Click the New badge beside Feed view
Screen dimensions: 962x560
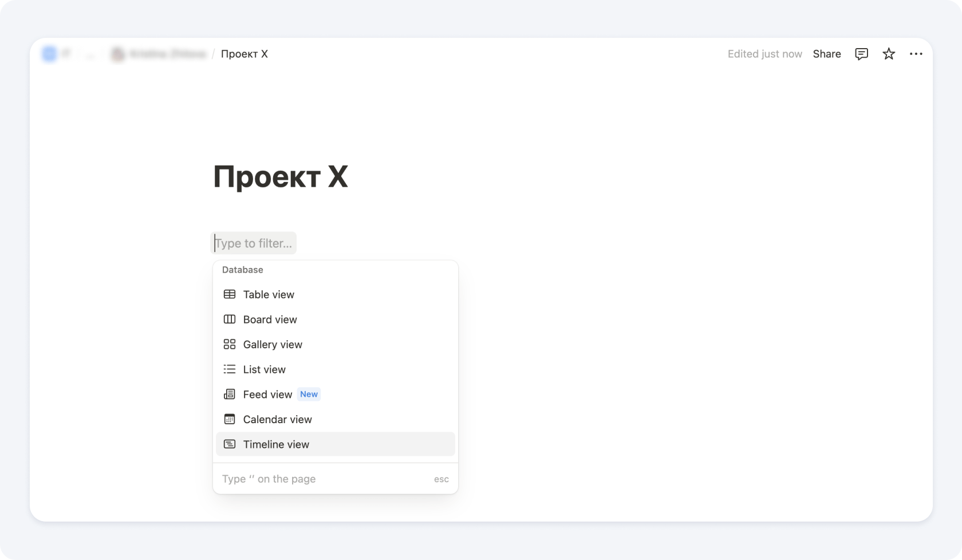pos(309,394)
